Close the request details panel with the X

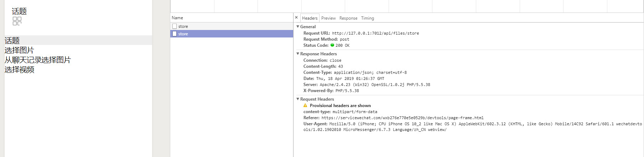(296, 17)
